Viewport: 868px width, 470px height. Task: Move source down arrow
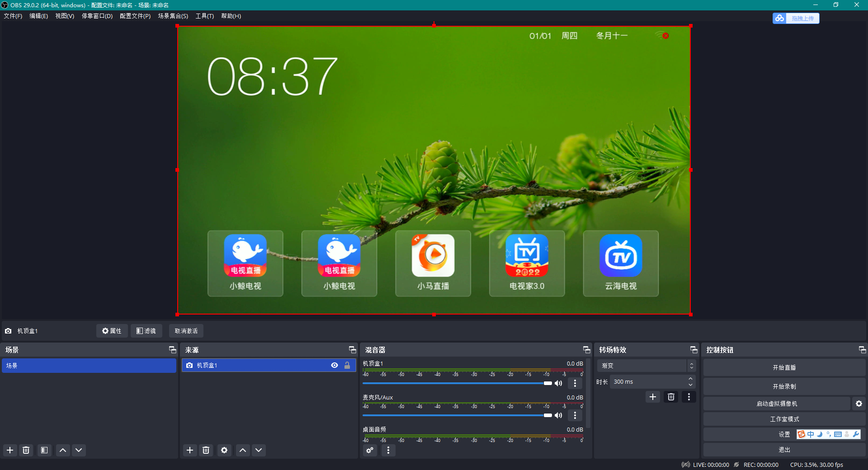(259, 450)
